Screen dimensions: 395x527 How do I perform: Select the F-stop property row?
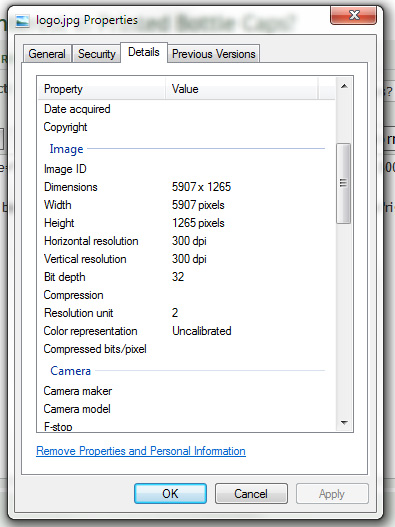click(x=187, y=426)
